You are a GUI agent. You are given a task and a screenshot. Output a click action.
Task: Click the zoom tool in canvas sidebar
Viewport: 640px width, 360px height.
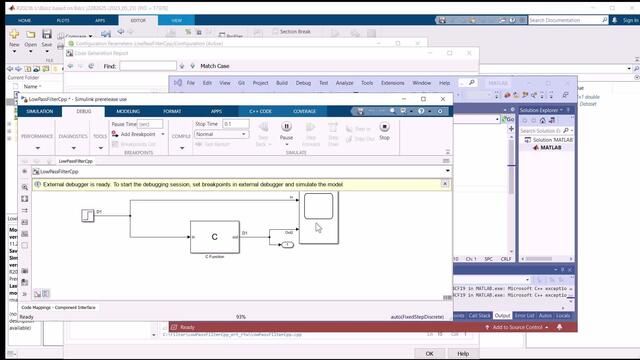25,187
